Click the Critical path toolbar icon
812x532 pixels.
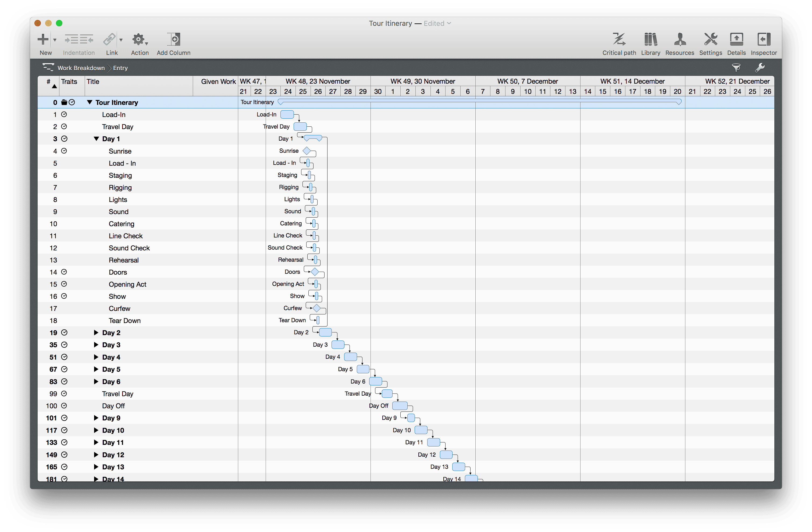[619, 40]
